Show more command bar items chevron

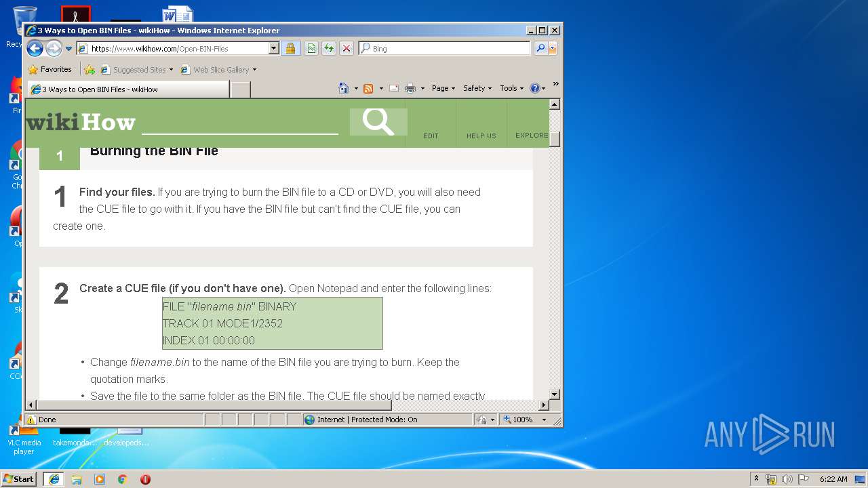555,84
